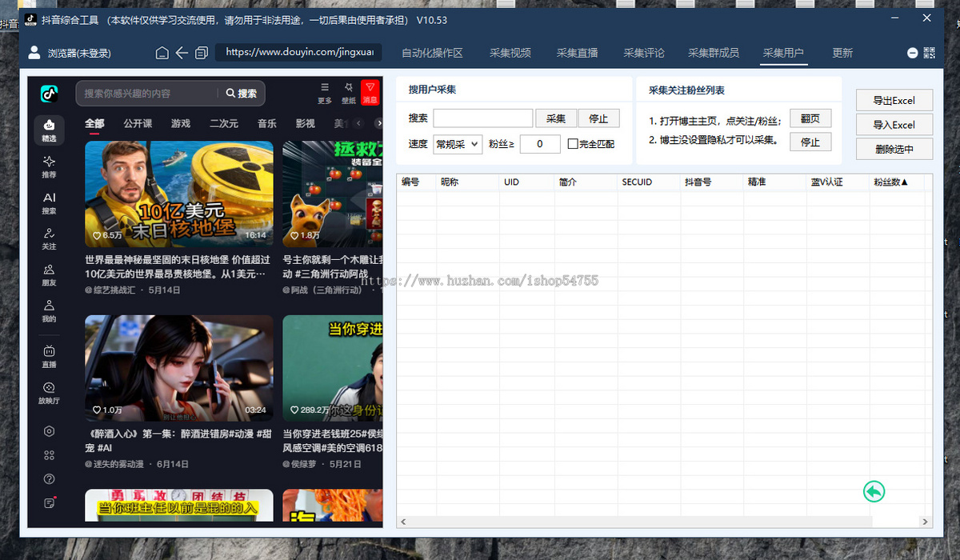Click the feedback note icon in sidebar
960x560 pixels.
tap(50, 503)
